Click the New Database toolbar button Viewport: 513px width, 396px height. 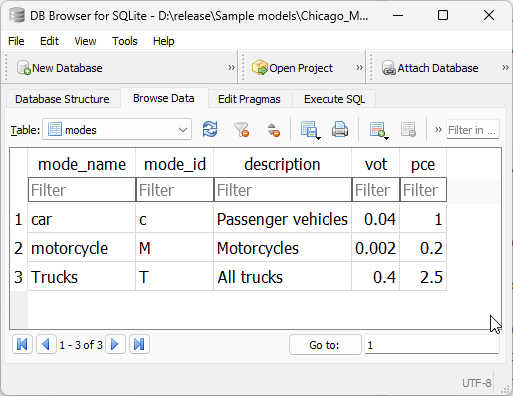[60, 68]
